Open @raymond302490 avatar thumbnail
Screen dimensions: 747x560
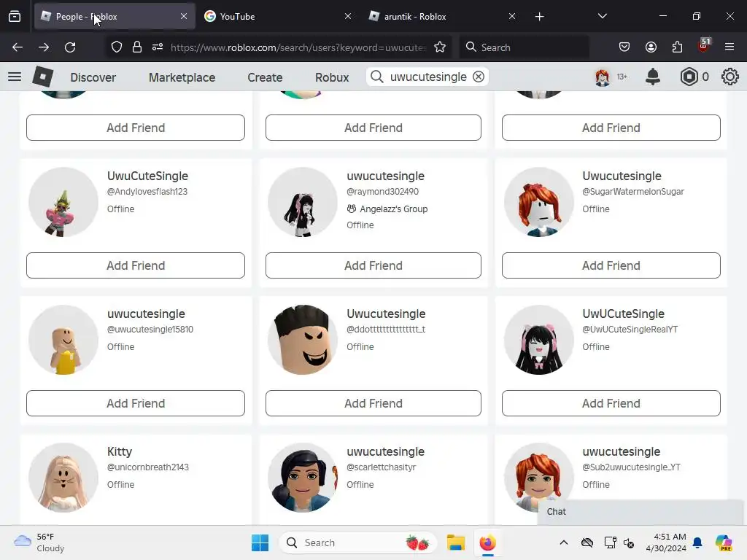[303, 202]
